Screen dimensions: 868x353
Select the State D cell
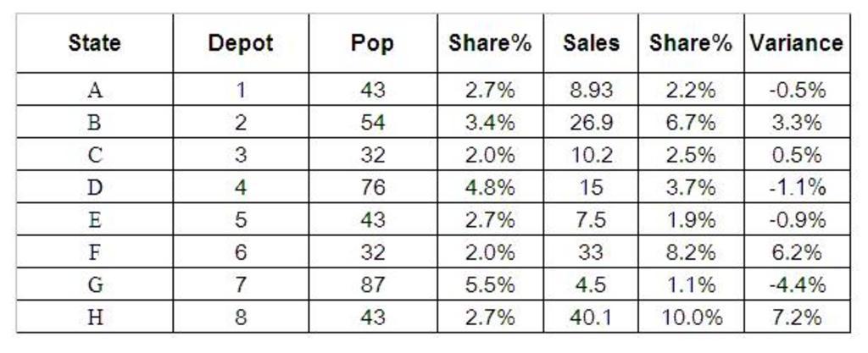coord(95,188)
